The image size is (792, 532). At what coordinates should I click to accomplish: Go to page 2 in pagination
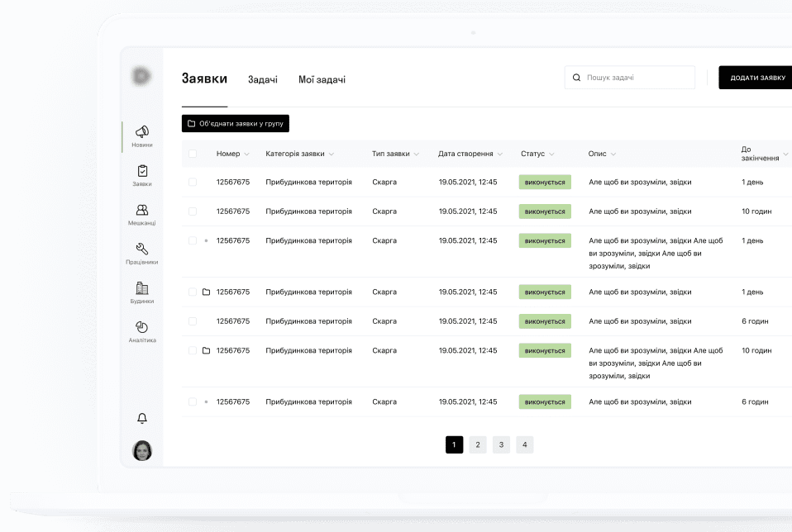coord(478,444)
